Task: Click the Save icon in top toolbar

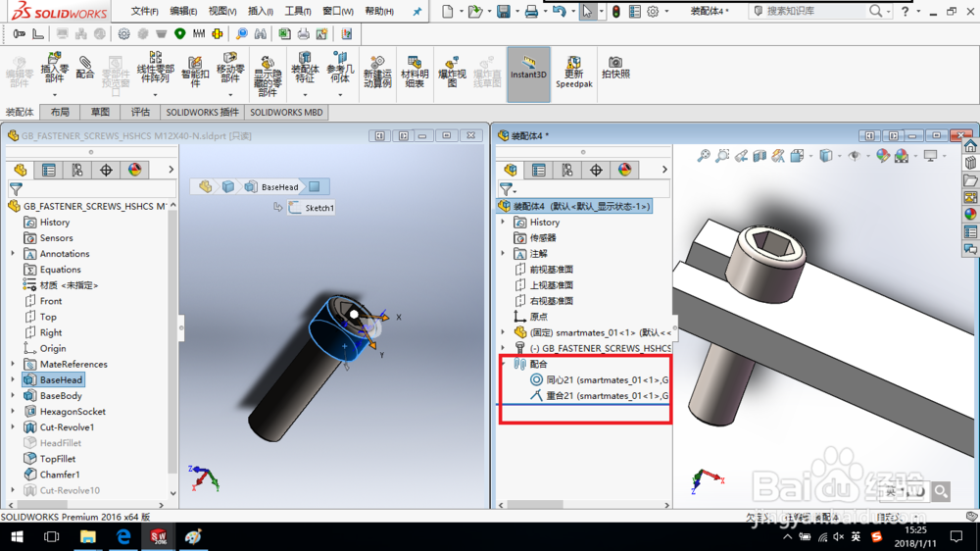Action: pos(503,11)
